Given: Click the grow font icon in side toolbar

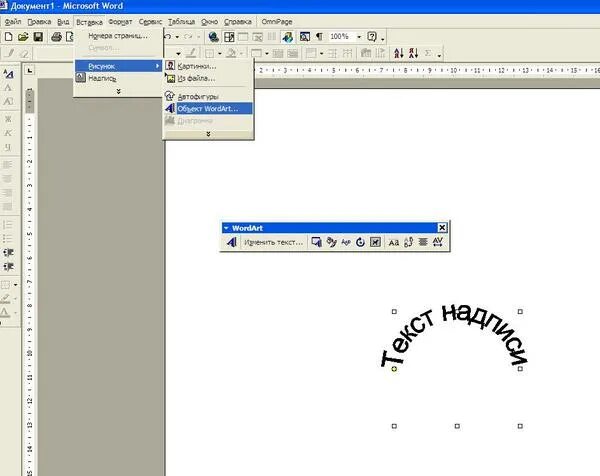Looking at the screenshot, I should point(8,74).
